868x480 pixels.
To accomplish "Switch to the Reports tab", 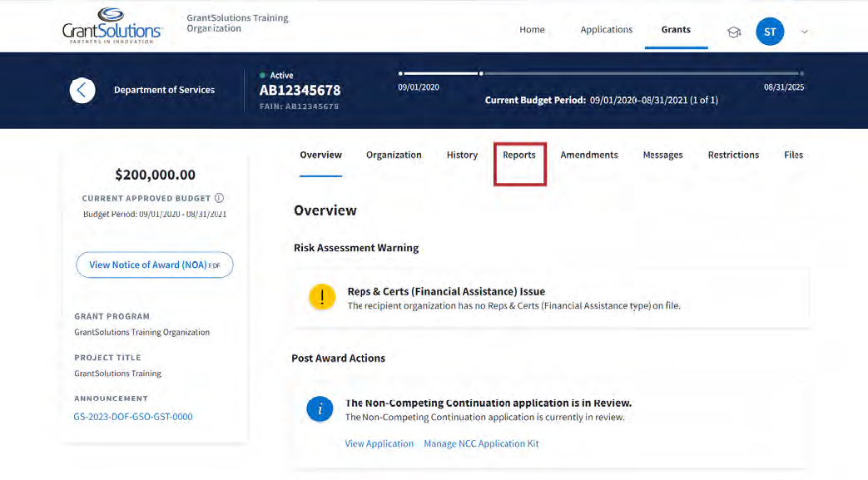I will point(519,156).
